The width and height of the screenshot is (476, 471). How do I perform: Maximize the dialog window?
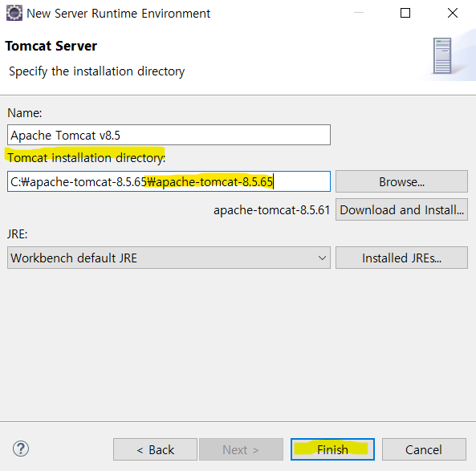[x=405, y=13]
